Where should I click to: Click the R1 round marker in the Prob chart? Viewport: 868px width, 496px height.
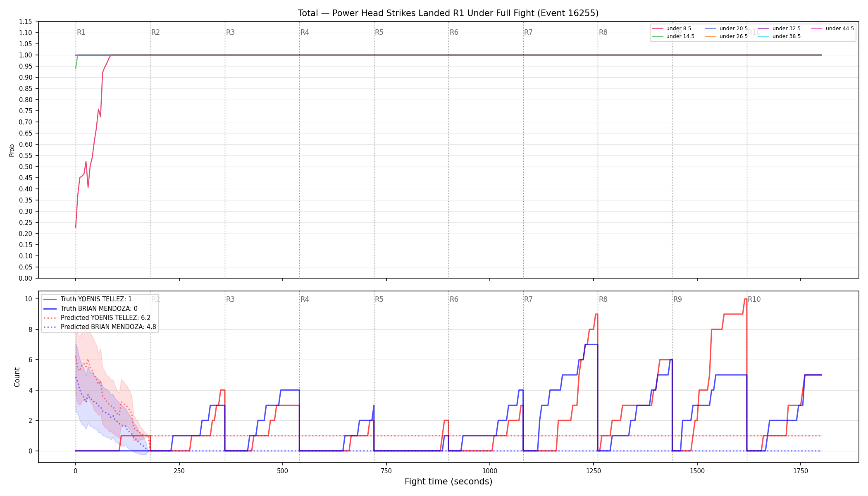point(81,32)
